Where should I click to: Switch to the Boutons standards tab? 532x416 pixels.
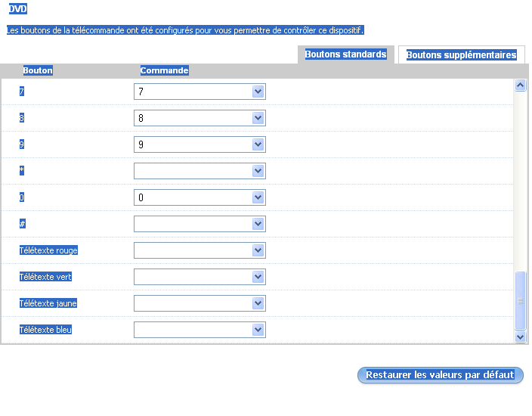[345, 54]
